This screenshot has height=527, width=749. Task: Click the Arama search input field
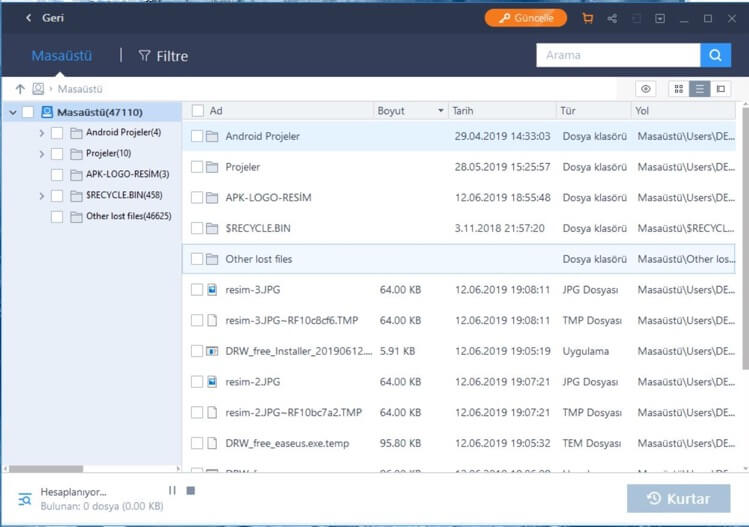tap(618, 55)
